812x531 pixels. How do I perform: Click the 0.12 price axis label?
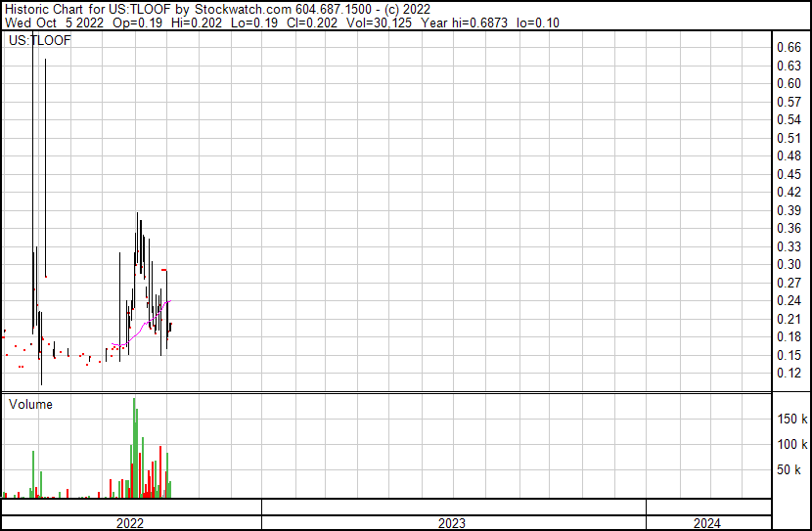click(789, 374)
